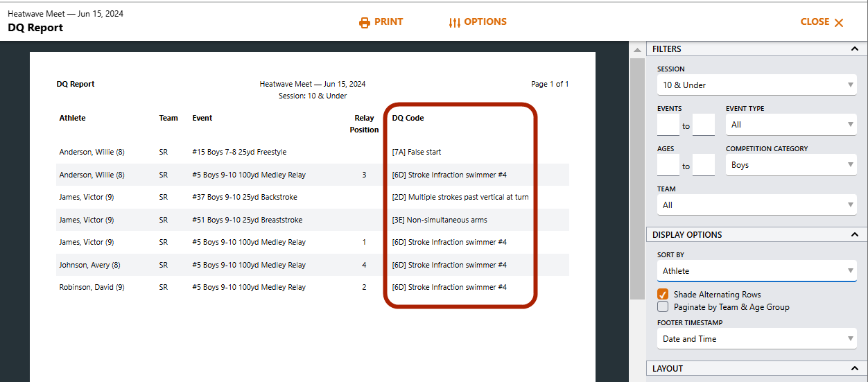This screenshot has height=382, width=868.
Task: Open the Session dropdown showing 10 & Under
Action: [x=757, y=85]
